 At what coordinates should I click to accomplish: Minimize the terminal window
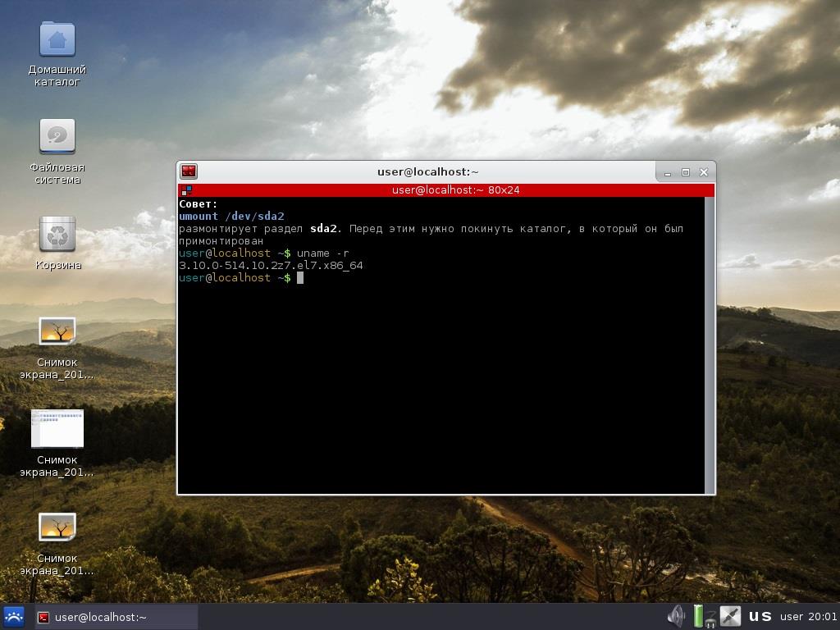pos(668,172)
